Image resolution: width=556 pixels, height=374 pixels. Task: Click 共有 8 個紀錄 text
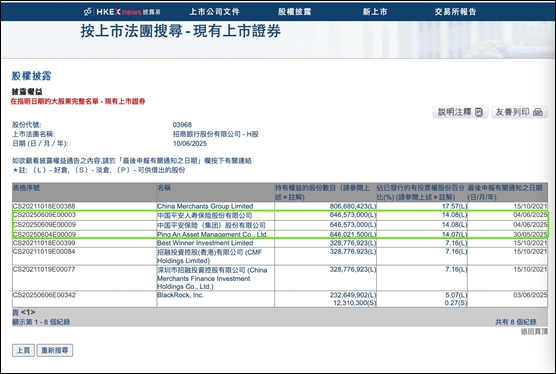tap(516, 322)
